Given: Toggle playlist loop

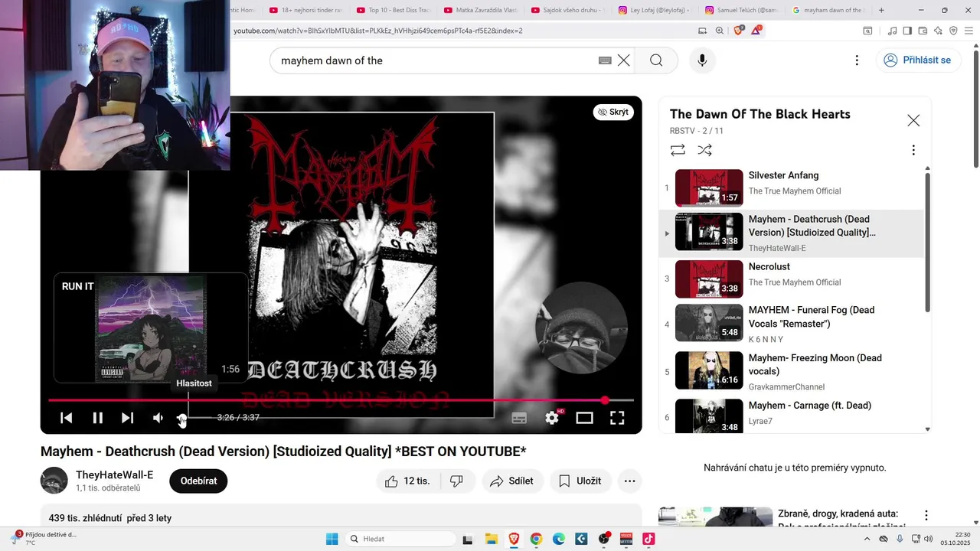Looking at the screenshot, I should coord(678,150).
